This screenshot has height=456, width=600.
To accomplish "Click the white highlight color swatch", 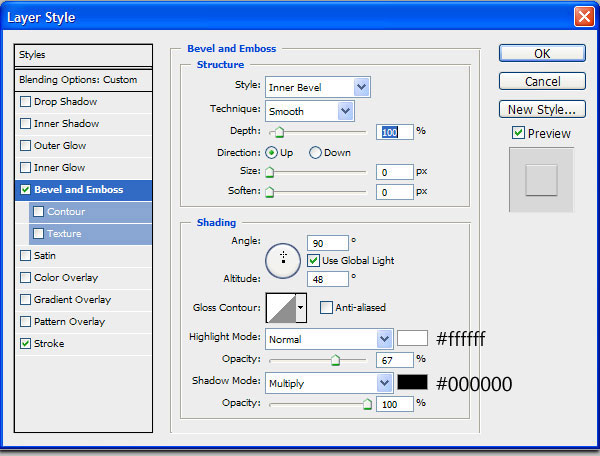I will pos(412,339).
